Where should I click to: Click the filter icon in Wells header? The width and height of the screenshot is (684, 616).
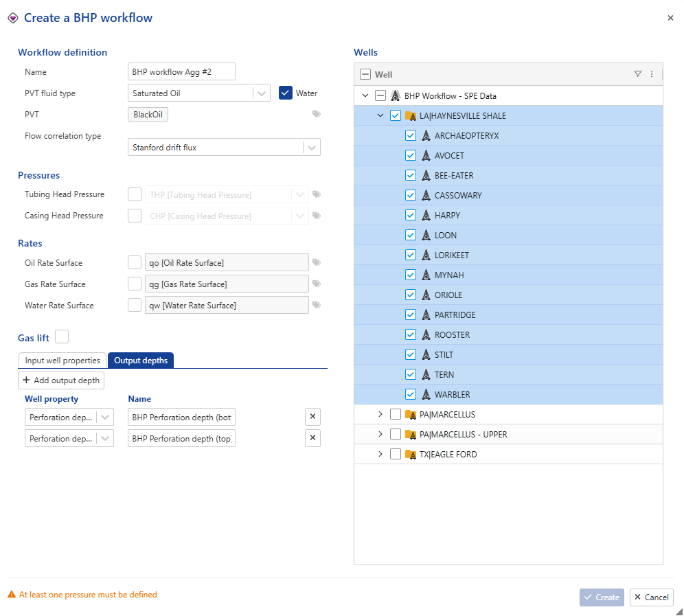[x=637, y=74]
